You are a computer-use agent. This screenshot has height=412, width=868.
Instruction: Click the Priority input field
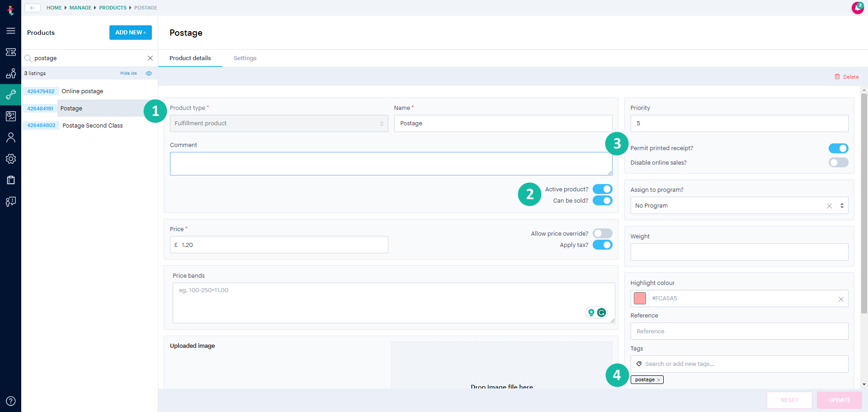click(739, 123)
